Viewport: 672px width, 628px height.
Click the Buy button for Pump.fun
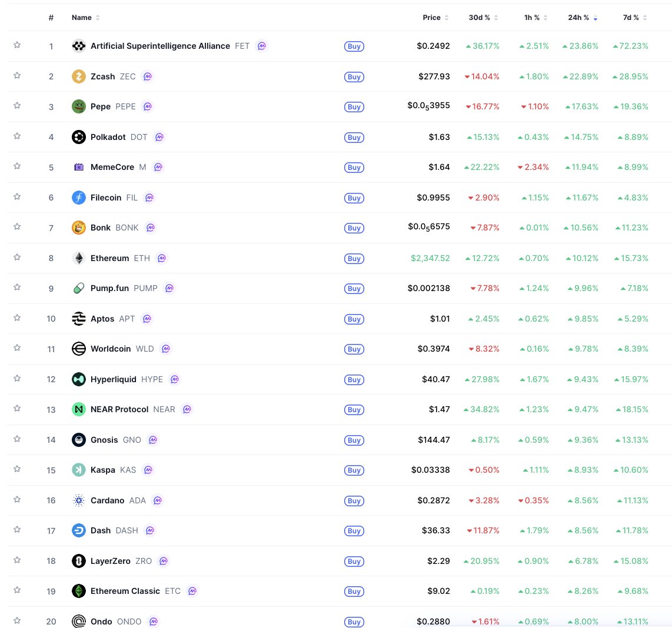(x=354, y=289)
